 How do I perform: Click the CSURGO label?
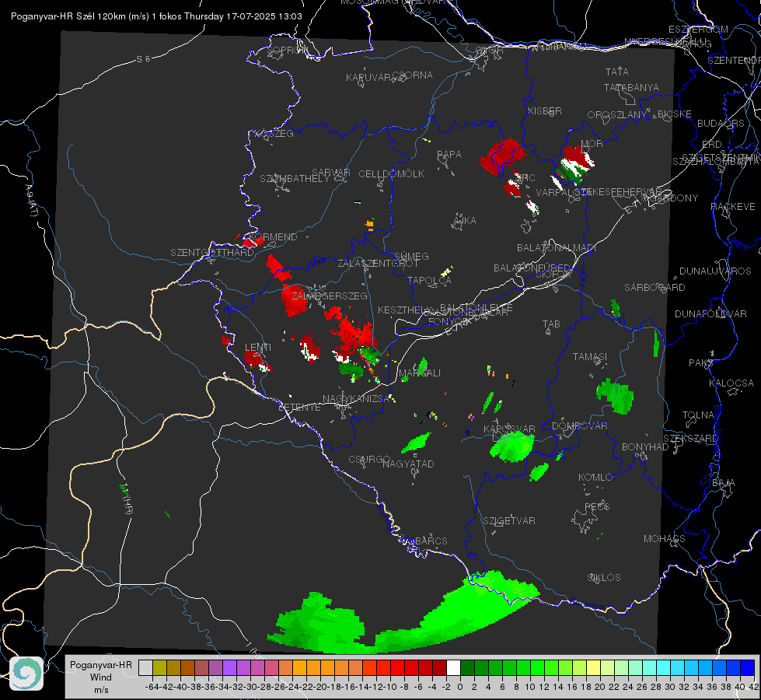[369, 460]
